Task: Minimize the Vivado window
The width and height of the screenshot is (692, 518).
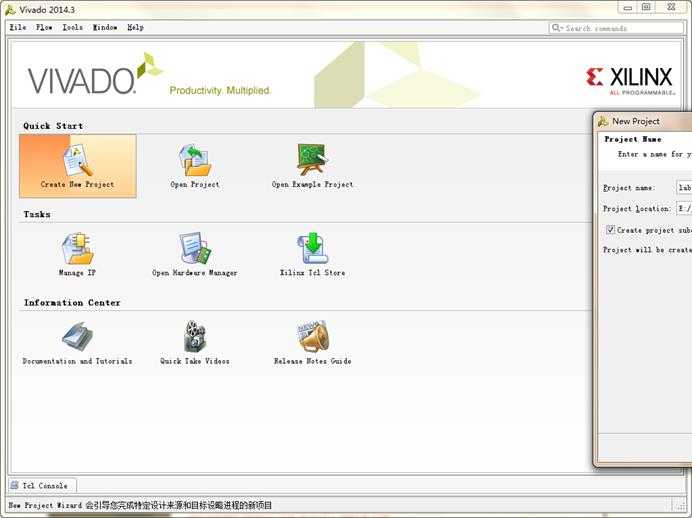Action: coord(628,7)
